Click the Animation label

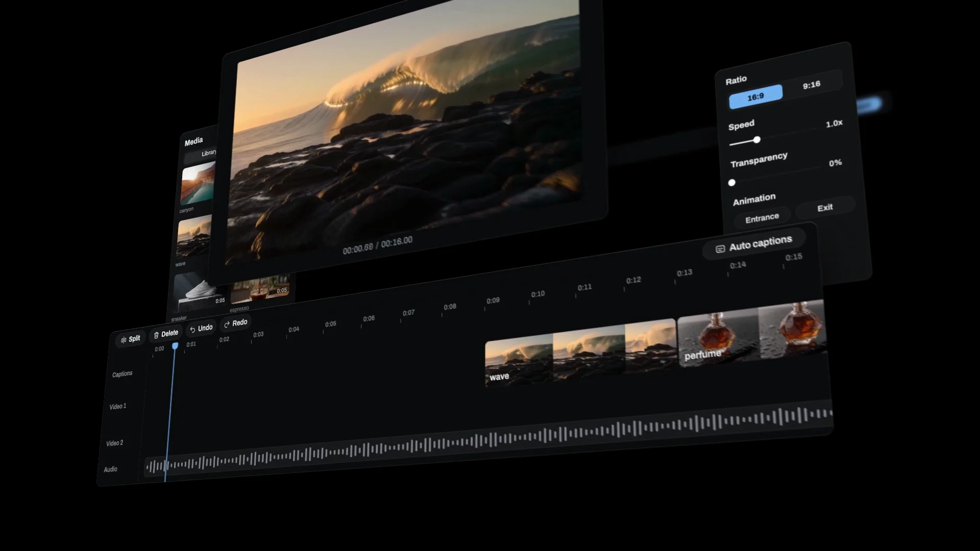click(x=754, y=199)
